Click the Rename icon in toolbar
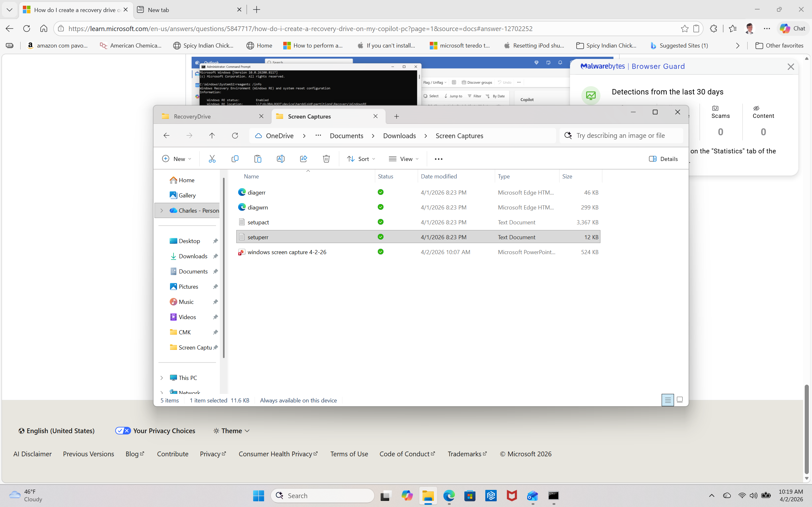This screenshot has width=812, height=507. (280, 159)
